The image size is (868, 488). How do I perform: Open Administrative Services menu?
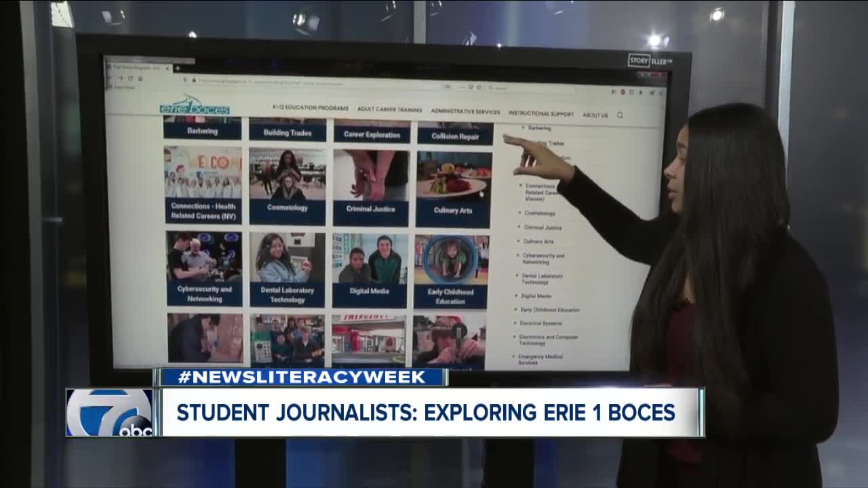[x=465, y=112]
